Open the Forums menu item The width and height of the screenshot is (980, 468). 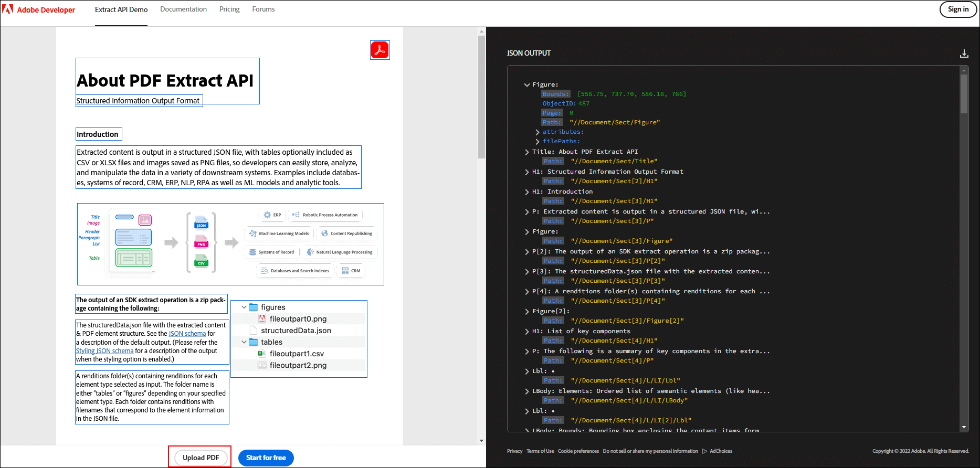264,9
